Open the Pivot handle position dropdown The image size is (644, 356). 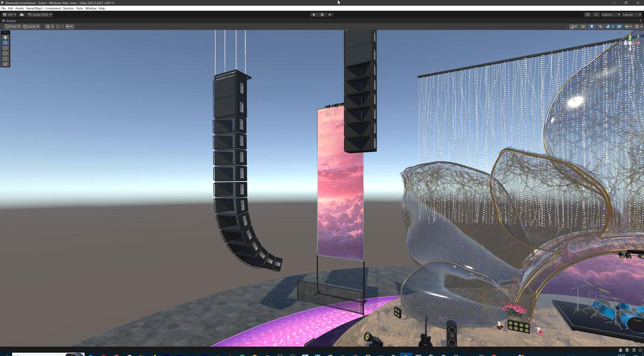click(x=12, y=26)
